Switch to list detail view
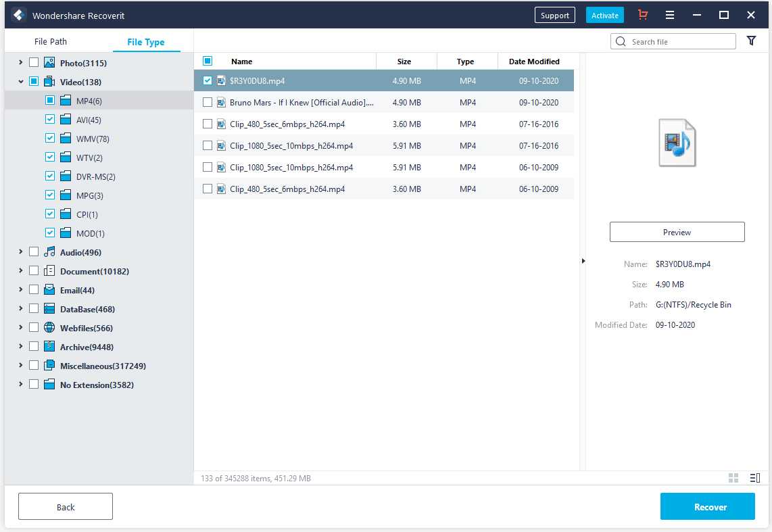 click(x=755, y=478)
